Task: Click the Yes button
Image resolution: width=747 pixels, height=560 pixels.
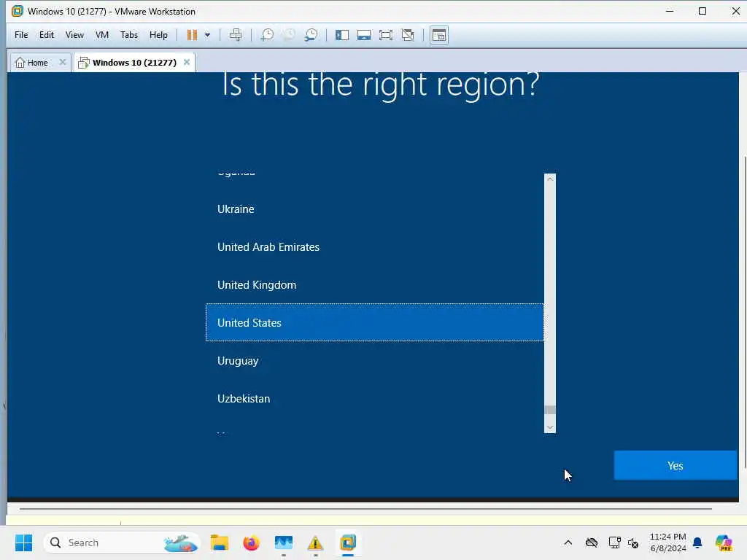Action: [x=675, y=465]
